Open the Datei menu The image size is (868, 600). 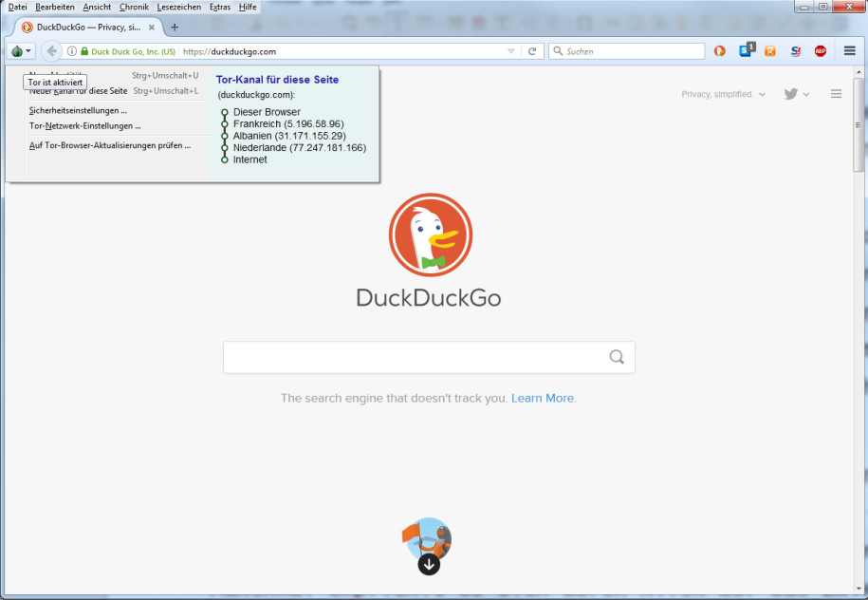coord(17,8)
